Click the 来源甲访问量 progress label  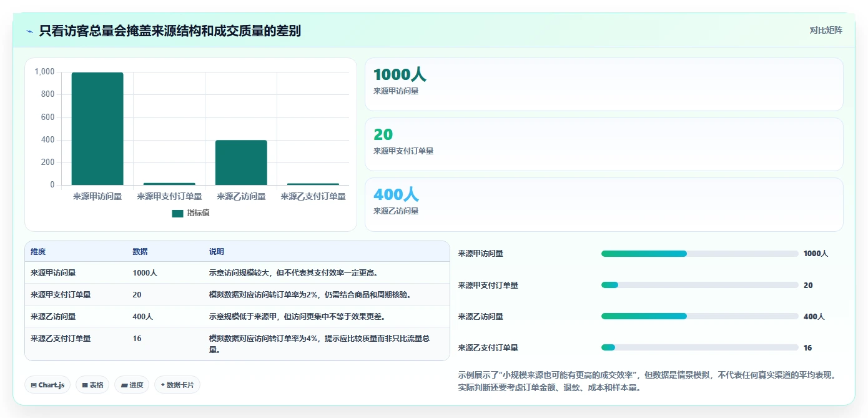tap(481, 254)
